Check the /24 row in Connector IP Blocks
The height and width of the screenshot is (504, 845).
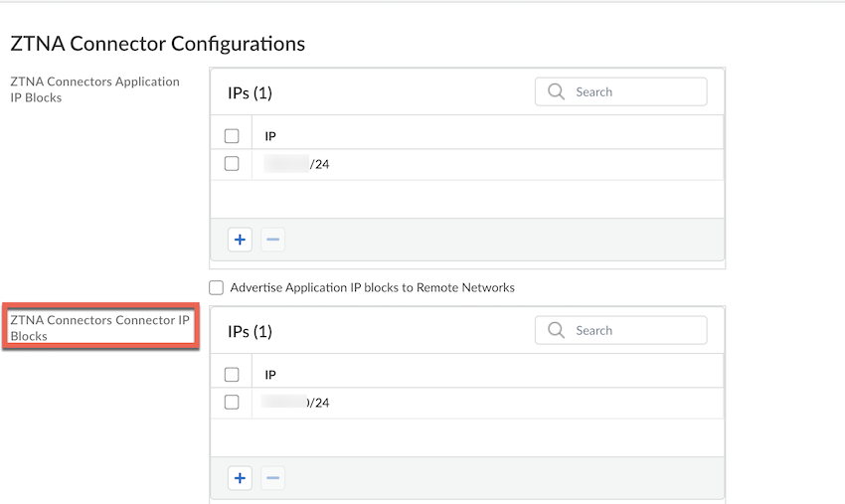click(232, 403)
